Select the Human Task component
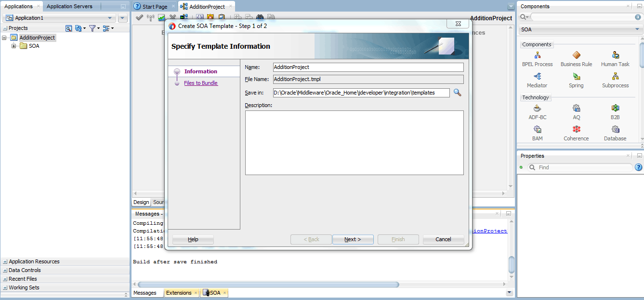This screenshot has height=300, width=644. tap(615, 59)
